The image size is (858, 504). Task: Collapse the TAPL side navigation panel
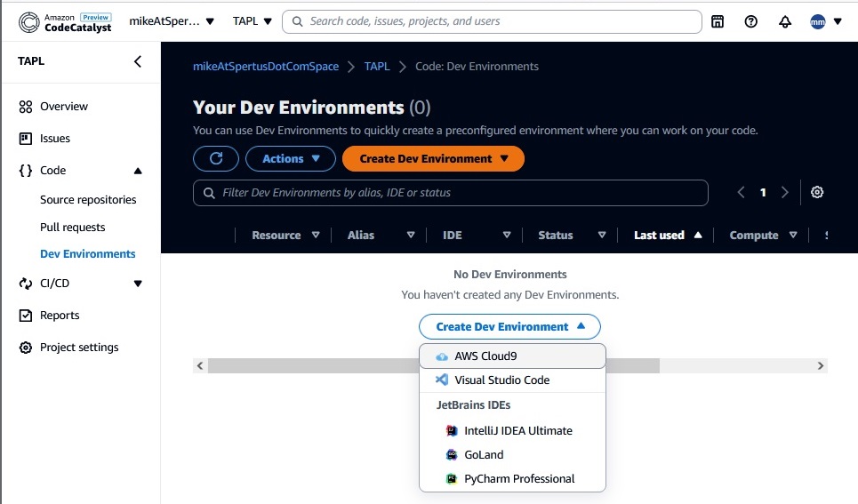point(138,61)
